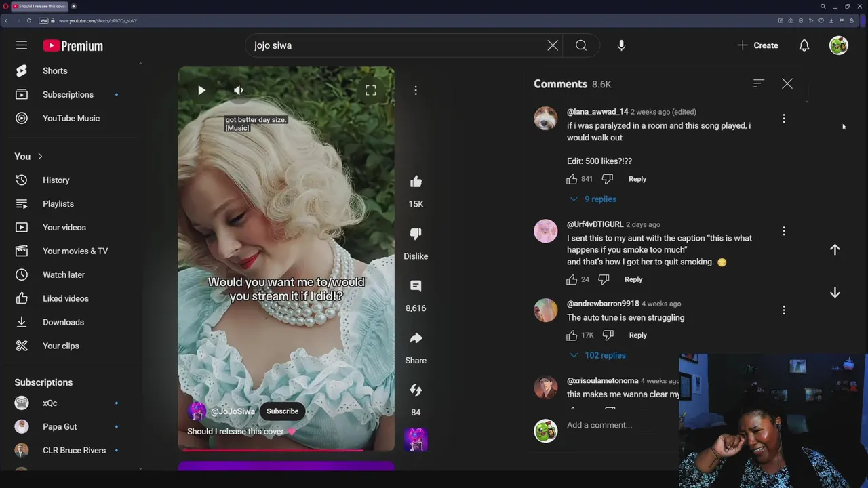Clear the search text with X
The image size is (868, 488).
553,45
